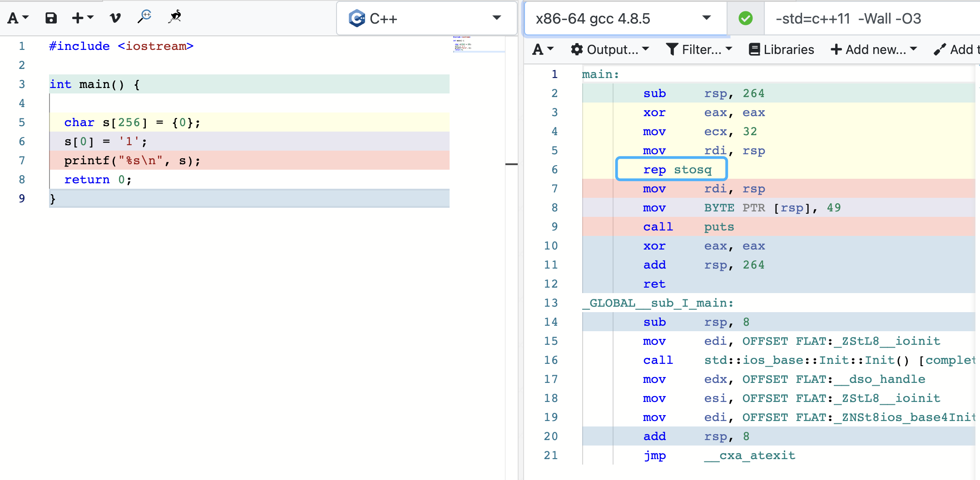Open the add new pane plus menu
980x480 pixels.
pos(82,18)
